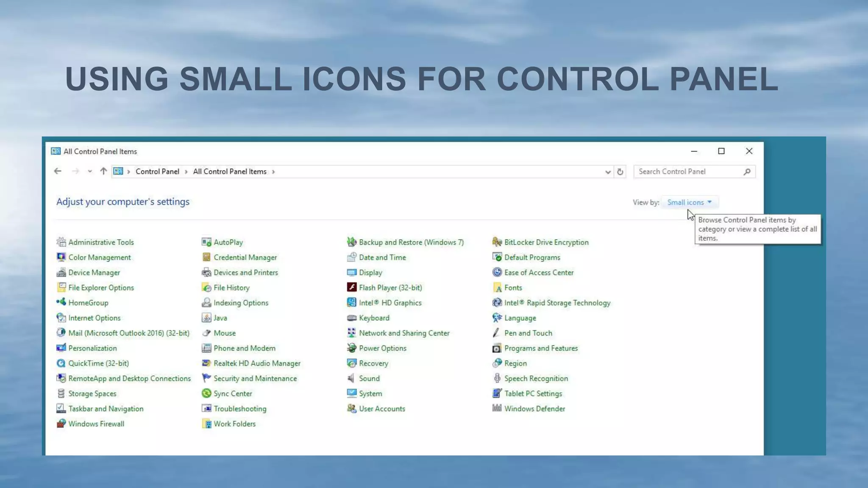Click the Speech Recognition microphone icon
Viewport: 868px width, 488px height.
(x=497, y=378)
